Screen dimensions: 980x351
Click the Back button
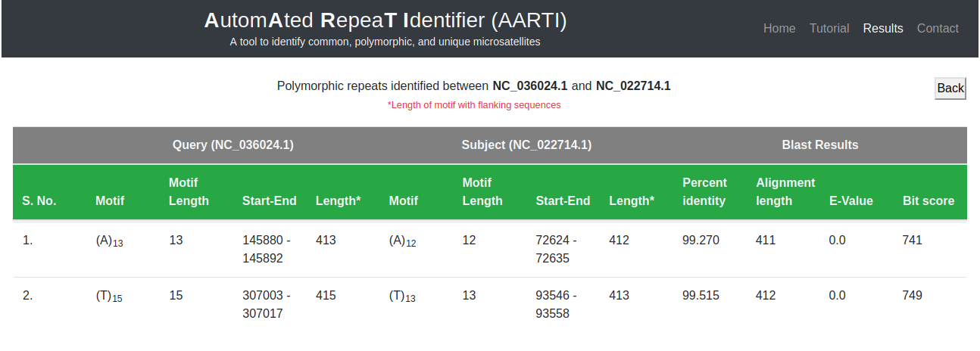coord(950,89)
